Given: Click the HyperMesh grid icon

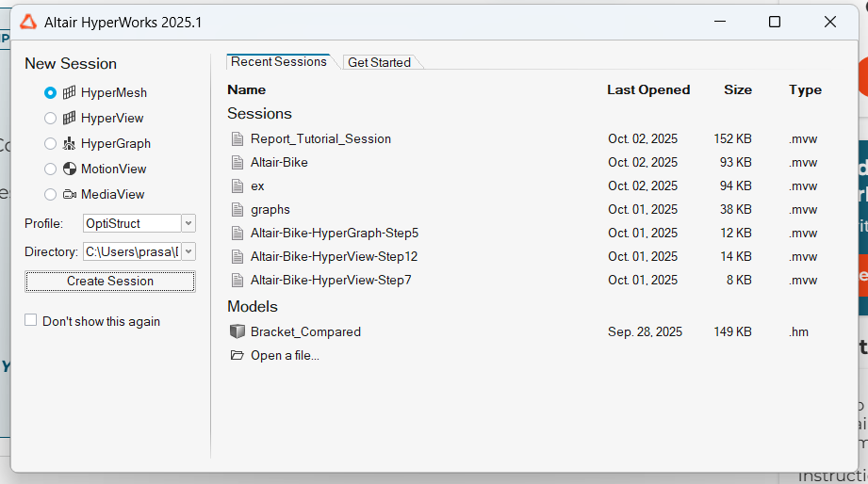Looking at the screenshot, I should point(69,93).
